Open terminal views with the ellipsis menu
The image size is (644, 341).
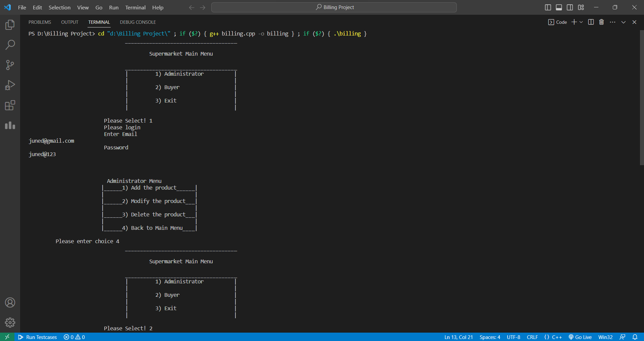[612, 22]
